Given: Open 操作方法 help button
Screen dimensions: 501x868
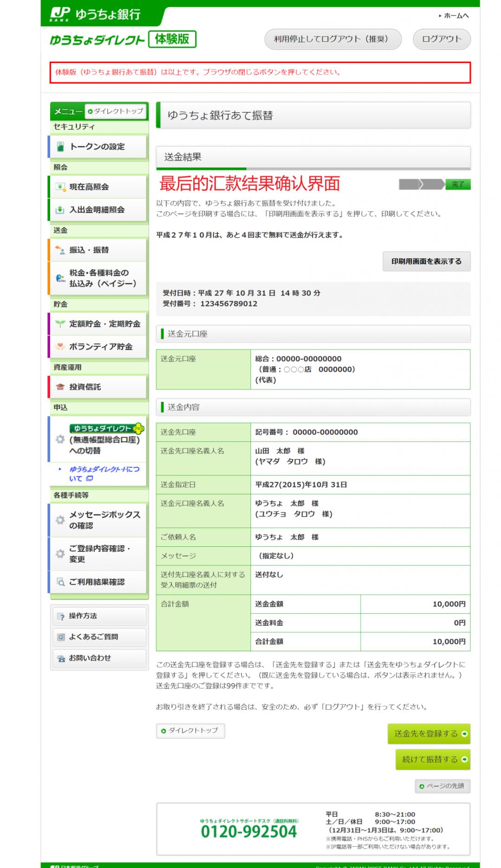Looking at the screenshot, I should pos(99,616).
